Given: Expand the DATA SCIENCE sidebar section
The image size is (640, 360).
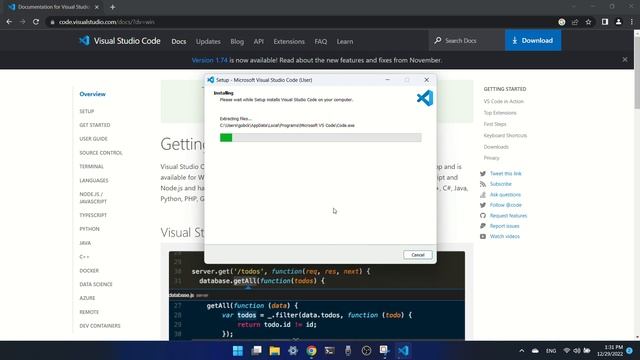Looking at the screenshot, I should (x=96, y=284).
